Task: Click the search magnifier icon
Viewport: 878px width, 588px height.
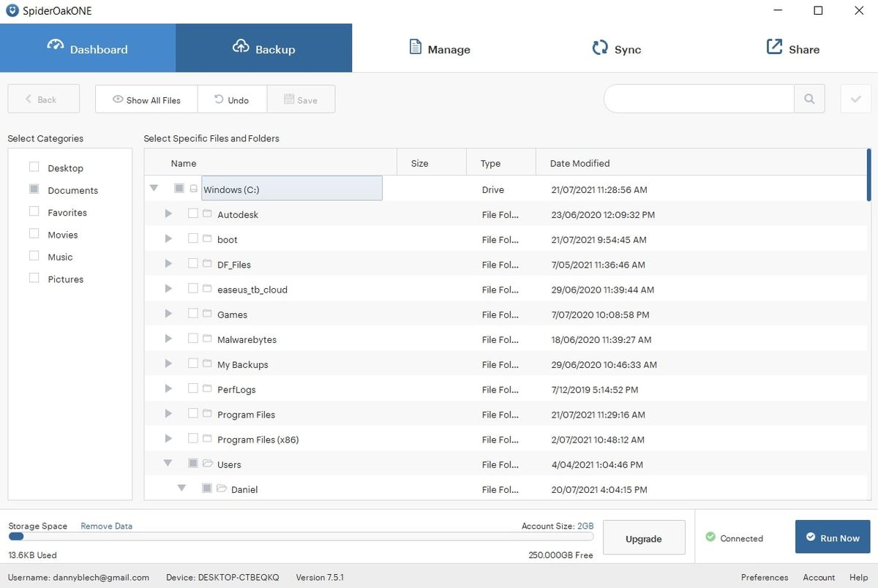Action: coord(809,98)
